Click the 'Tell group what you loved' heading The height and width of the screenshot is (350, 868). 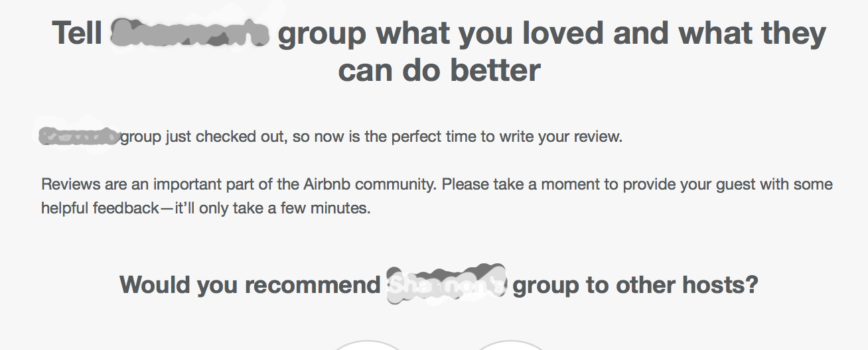tap(439, 52)
